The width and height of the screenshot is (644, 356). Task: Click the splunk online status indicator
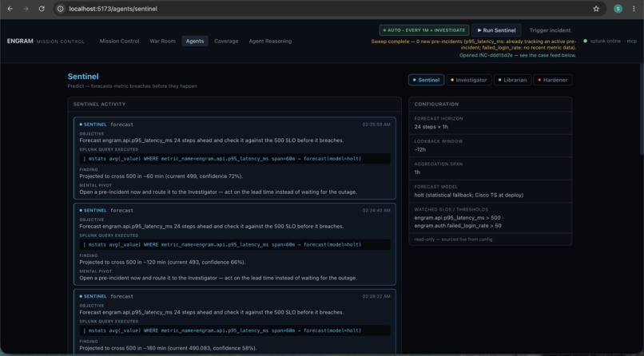602,41
